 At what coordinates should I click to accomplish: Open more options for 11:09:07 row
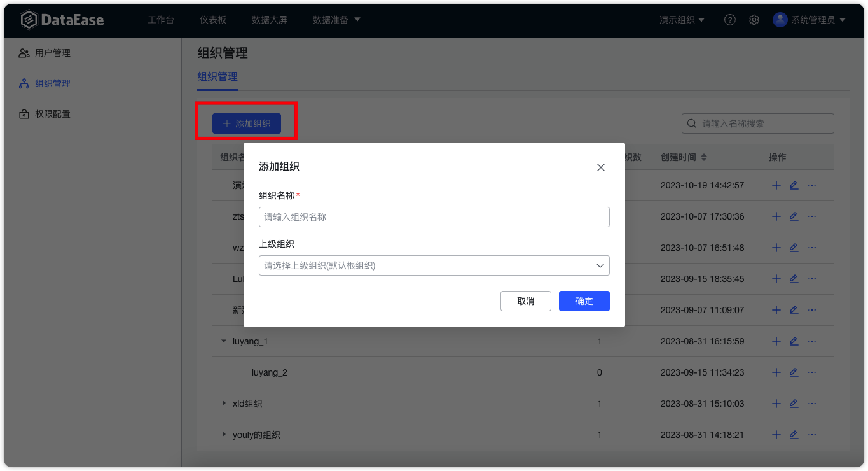click(x=812, y=310)
